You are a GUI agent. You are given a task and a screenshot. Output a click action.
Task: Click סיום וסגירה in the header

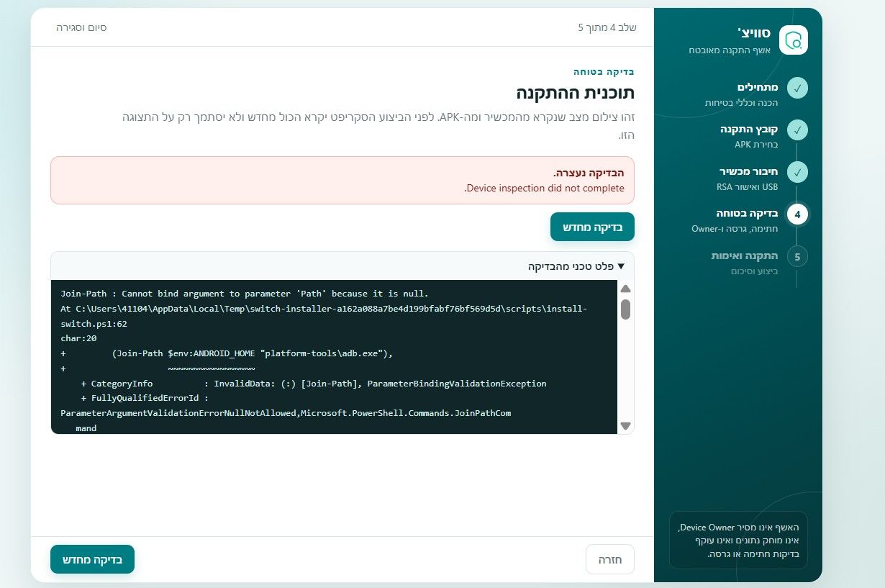[82, 27]
